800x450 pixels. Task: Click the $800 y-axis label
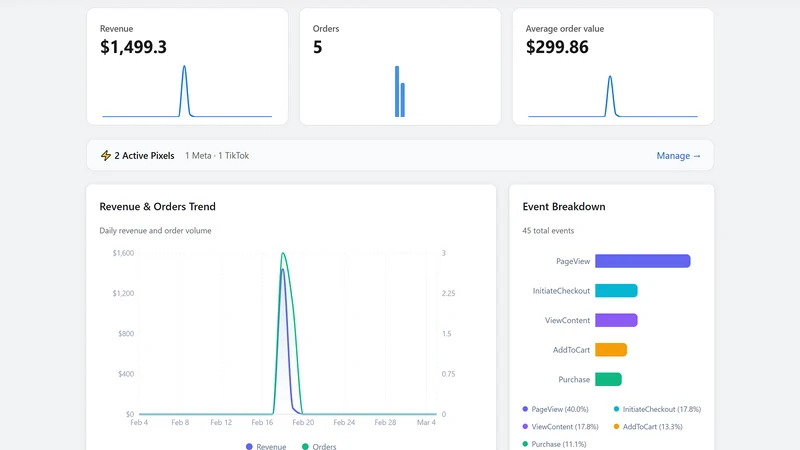(126, 334)
